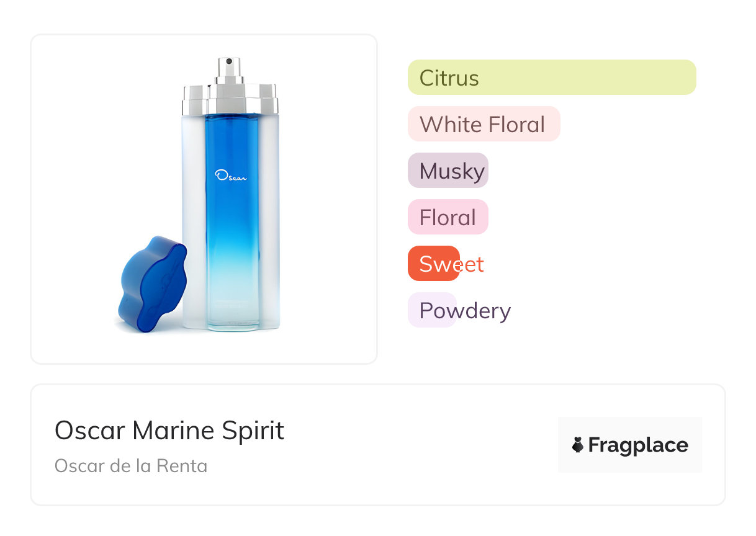Image resolution: width=756 pixels, height=536 pixels.
Task: Click the silver metallic collar of bottle
Action: point(230,99)
